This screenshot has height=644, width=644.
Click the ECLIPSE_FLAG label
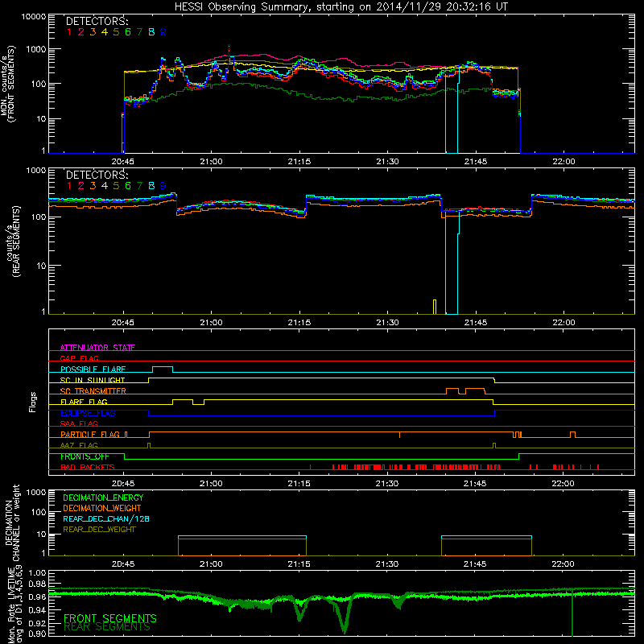click(x=89, y=413)
